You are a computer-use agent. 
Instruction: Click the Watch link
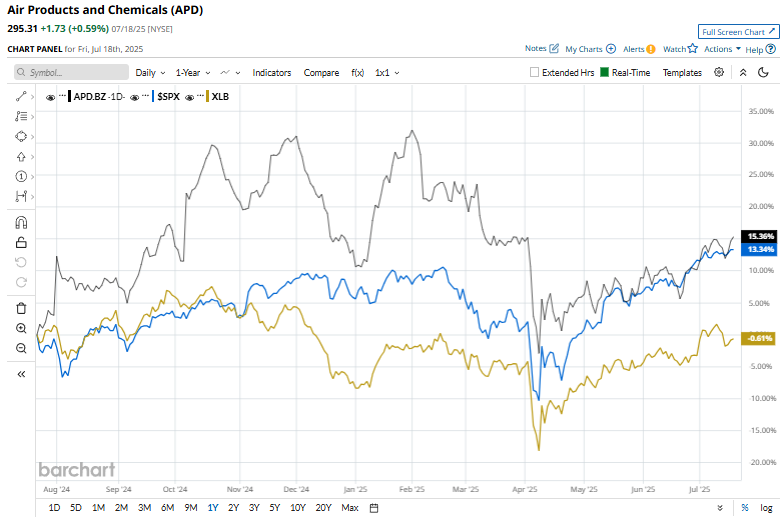click(x=674, y=49)
